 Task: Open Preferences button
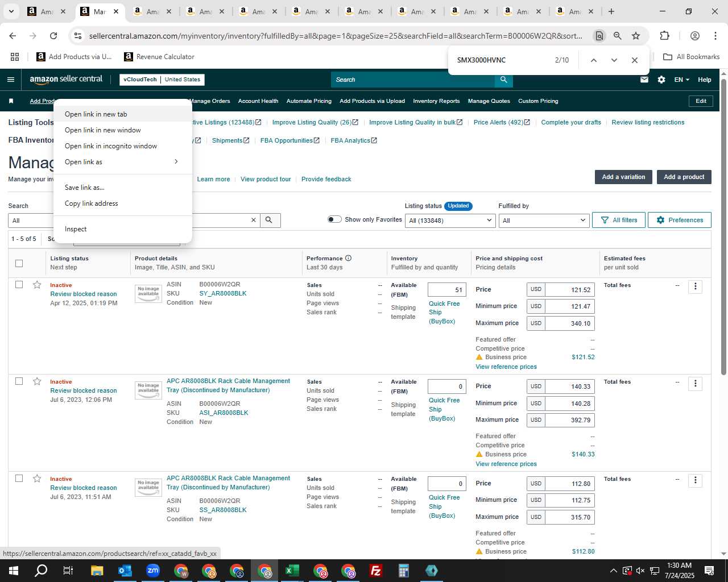(679, 220)
